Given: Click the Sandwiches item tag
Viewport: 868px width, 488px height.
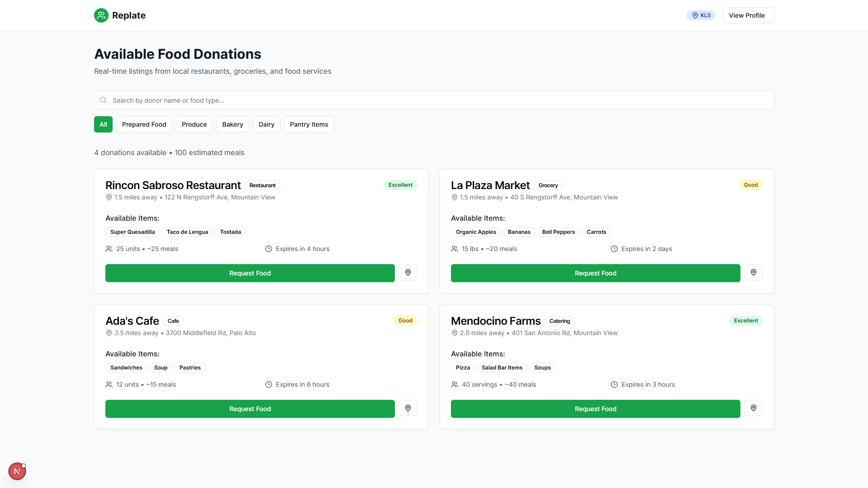Looking at the screenshot, I should coord(126,368).
